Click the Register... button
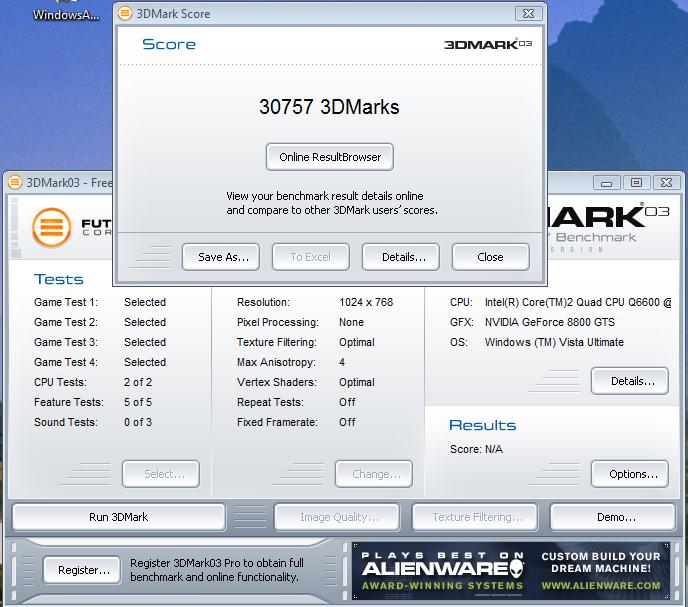688x607 pixels. click(82, 570)
